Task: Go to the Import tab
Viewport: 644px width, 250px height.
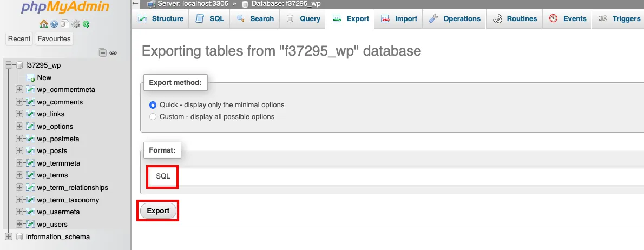Action: (399, 19)
